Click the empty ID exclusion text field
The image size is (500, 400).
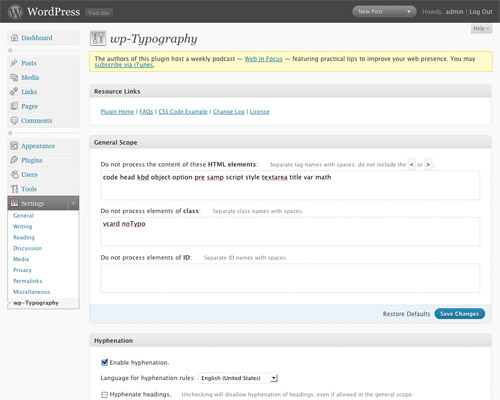(290, 278)
